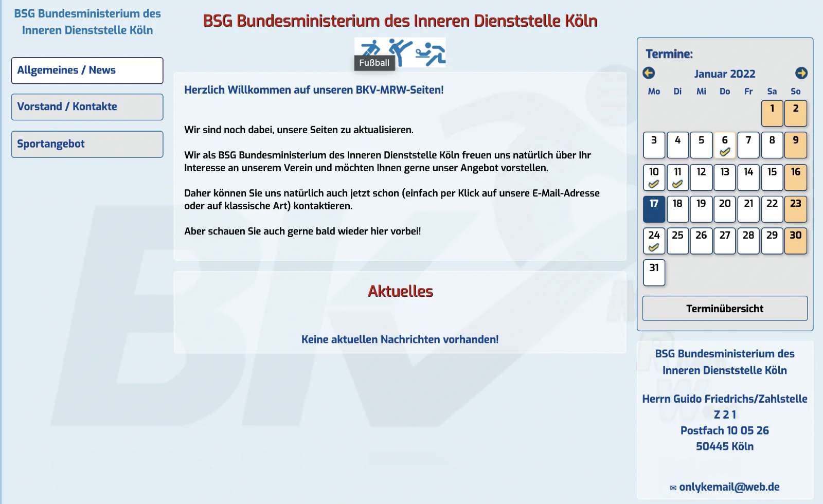Select the martial arts kick icon
Image resolution: width=823 pixels, height=504 pixels.
(400, 52)
